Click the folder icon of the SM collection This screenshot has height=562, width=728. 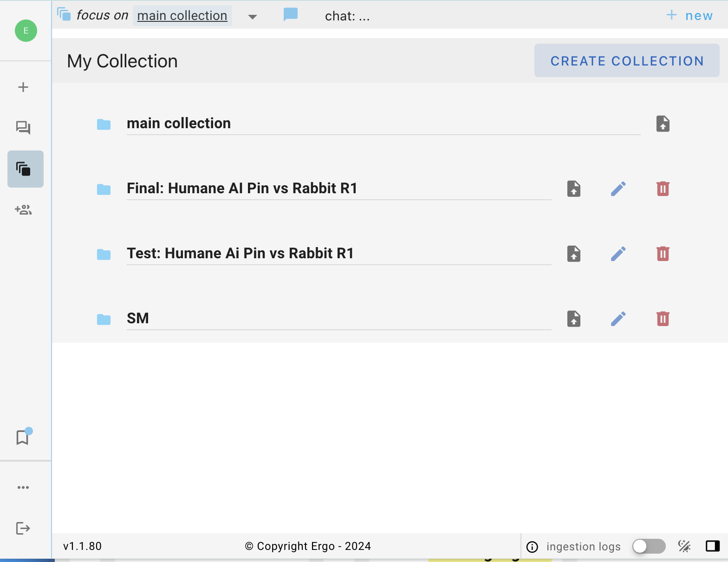click(104, 320)
